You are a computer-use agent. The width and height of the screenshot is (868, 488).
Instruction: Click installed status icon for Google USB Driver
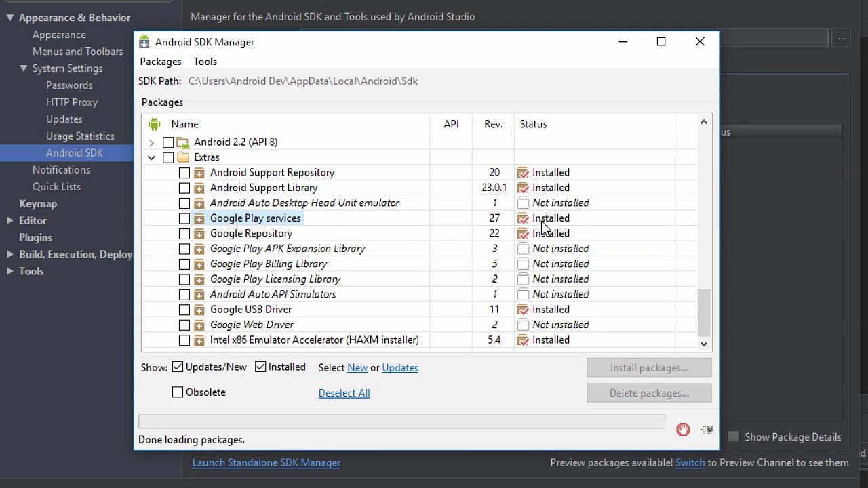click(523, 310)
